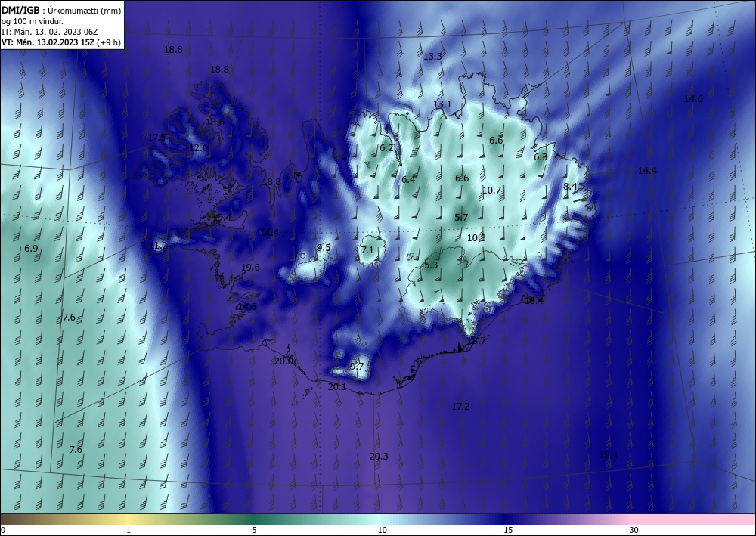Screen dimensions: 756x536
Task: Click the map value 6.9
Action: tap(31, 249)
